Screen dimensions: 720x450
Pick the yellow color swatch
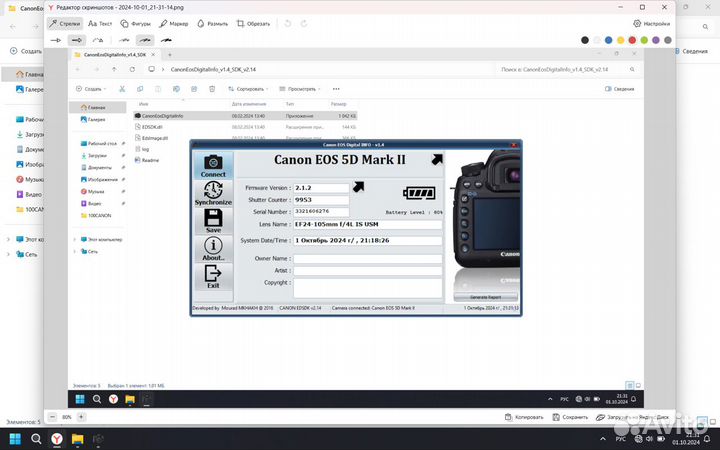pos(620,40)
